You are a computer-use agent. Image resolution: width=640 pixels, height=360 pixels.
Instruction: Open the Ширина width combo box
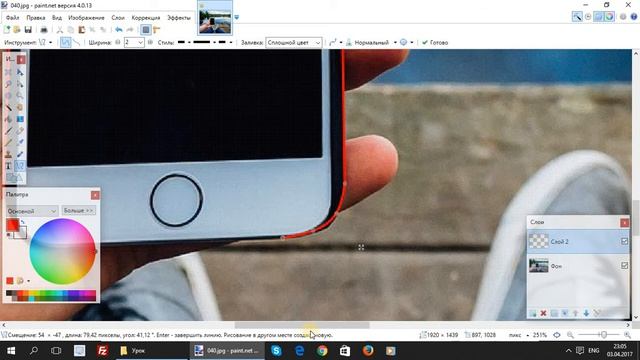click(134, 42)
